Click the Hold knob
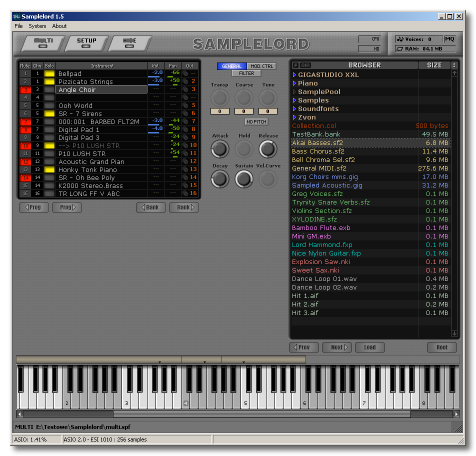Screen dimensions: 476x456 click(x=244, y=149)
